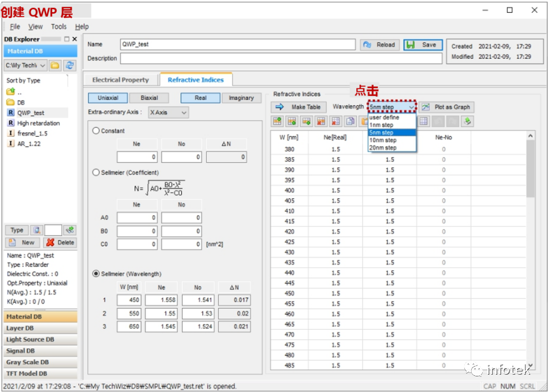
Task: Go up to the parent folder
Action: (x=11, y=92)
